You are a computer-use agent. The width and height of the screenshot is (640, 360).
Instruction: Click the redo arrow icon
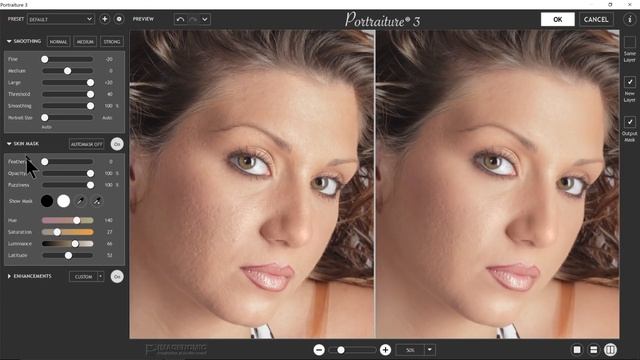coord(193,19)
